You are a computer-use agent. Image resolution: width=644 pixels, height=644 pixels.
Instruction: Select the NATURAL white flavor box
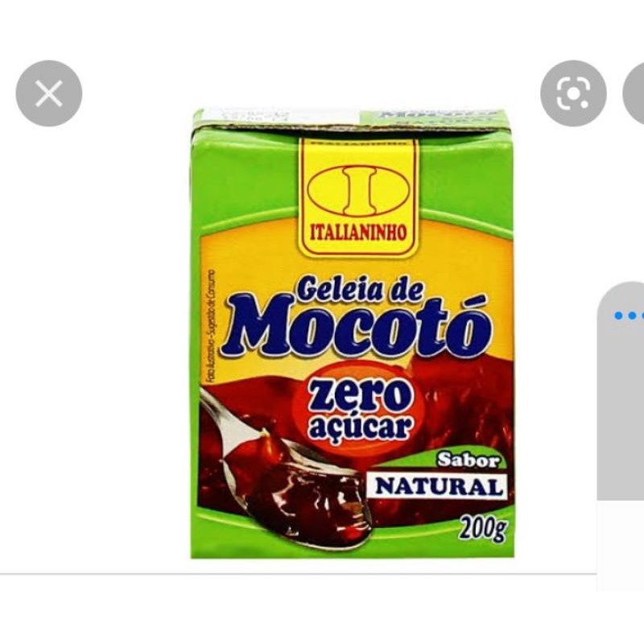439,487
